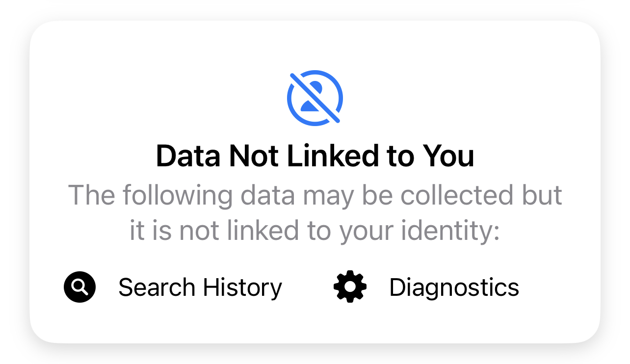Click the blue crossed-out person icon

coord(315,98)
